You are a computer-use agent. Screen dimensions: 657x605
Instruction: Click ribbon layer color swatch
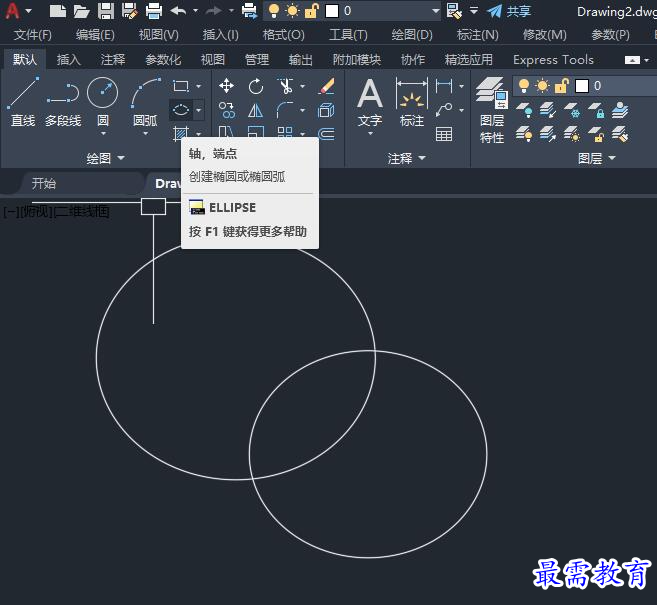coord(582,86)
